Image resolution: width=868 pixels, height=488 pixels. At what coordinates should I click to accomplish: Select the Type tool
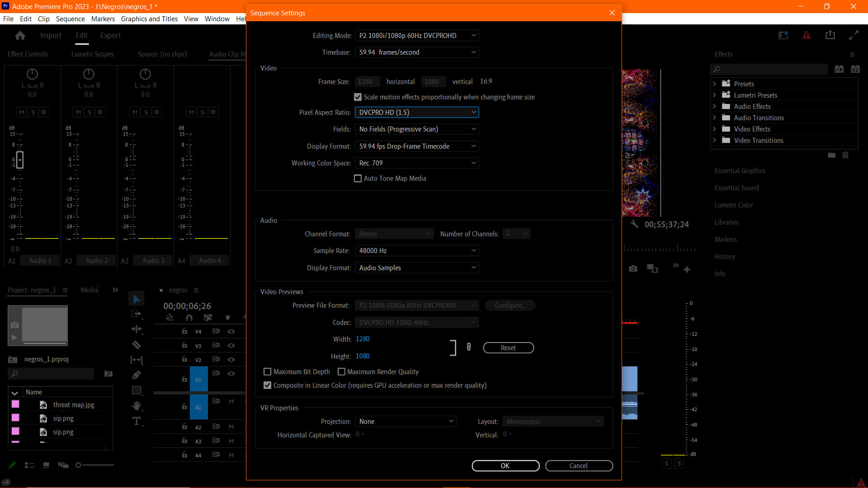137,422
